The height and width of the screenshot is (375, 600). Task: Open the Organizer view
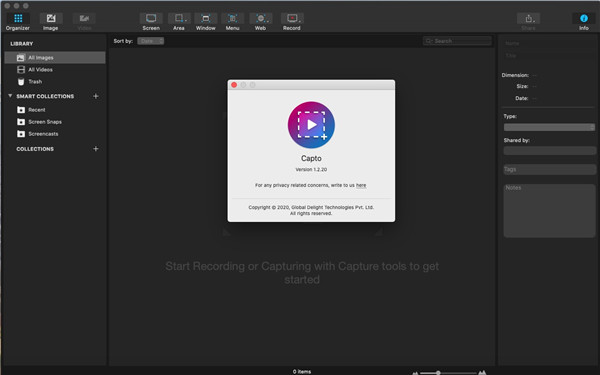(x=18, y=22)
